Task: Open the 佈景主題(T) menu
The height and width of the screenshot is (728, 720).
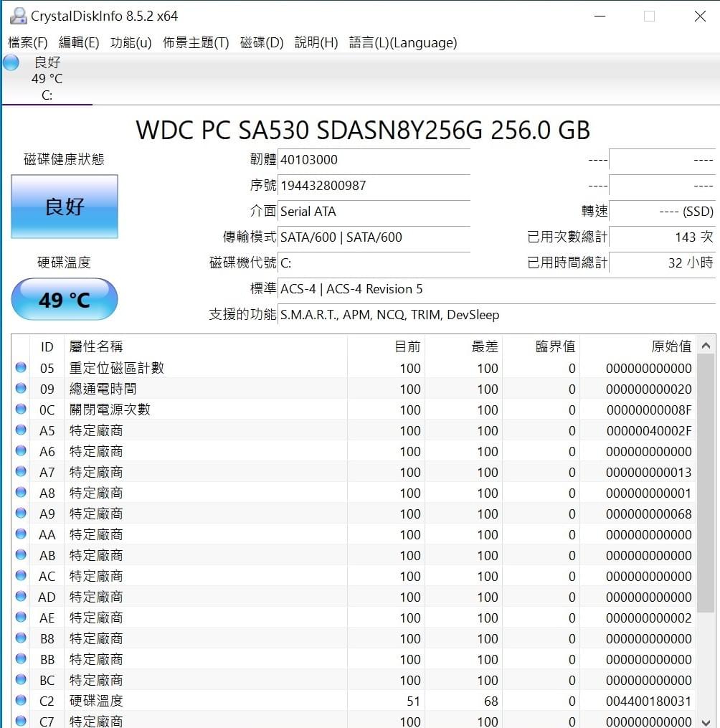Action: point(196,43)
